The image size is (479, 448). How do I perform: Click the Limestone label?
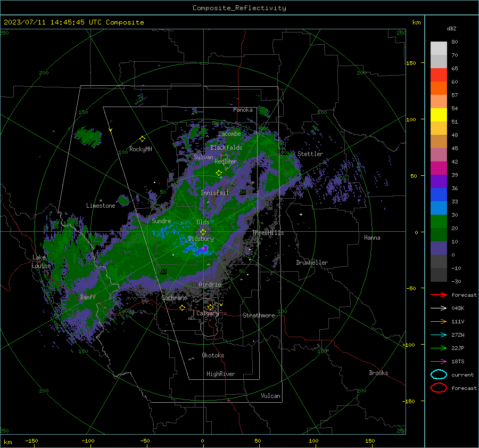coord(101,206)
